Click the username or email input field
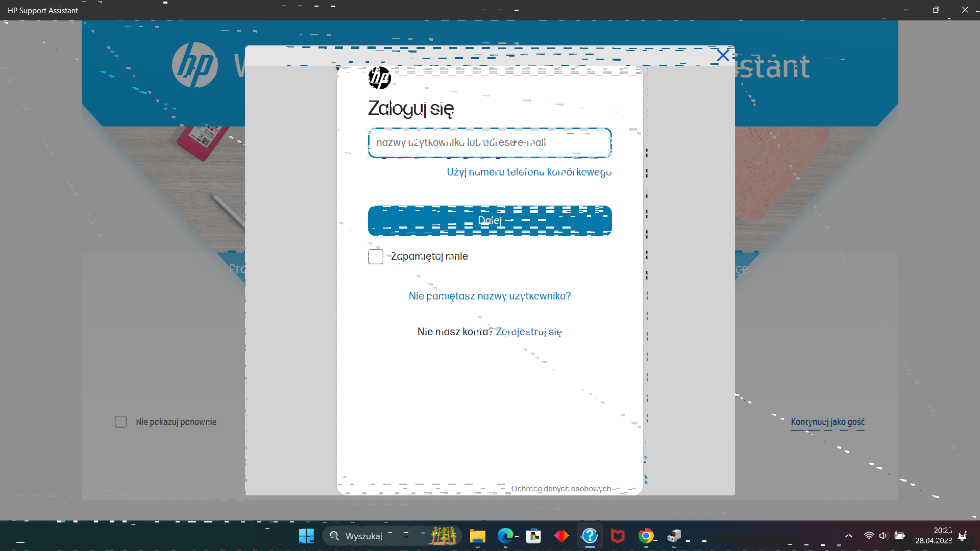980x551 pixels. 489,143
